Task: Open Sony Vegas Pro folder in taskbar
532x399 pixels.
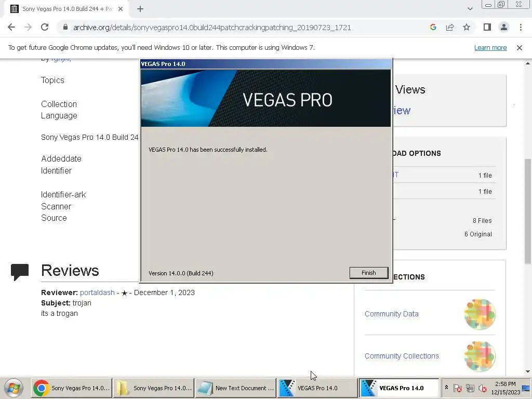Action: click(154, 388)
